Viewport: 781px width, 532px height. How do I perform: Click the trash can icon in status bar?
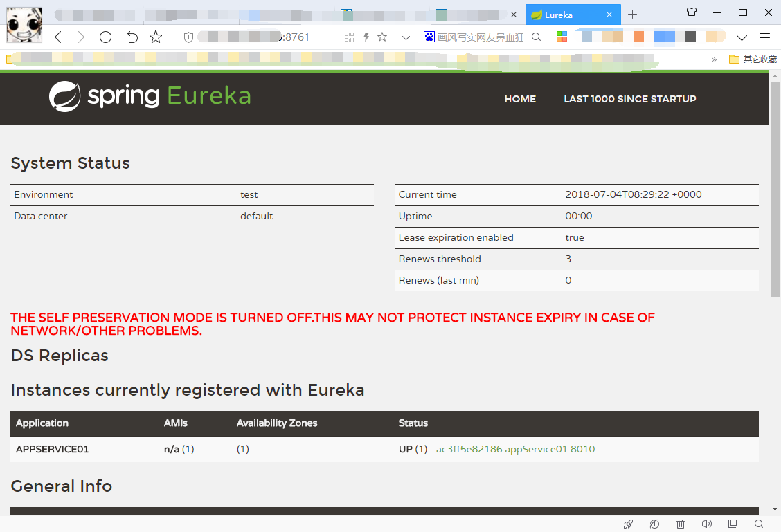[681, 524]
